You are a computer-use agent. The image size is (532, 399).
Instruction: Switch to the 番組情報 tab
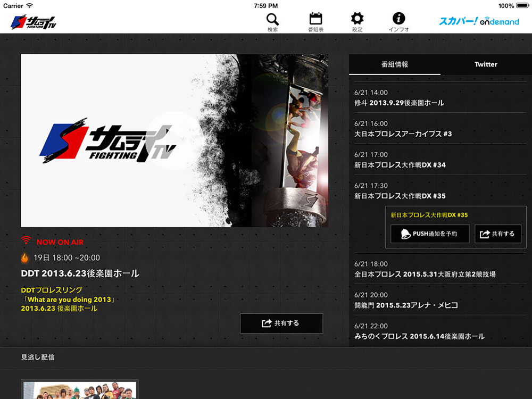[x=395, y=64]
